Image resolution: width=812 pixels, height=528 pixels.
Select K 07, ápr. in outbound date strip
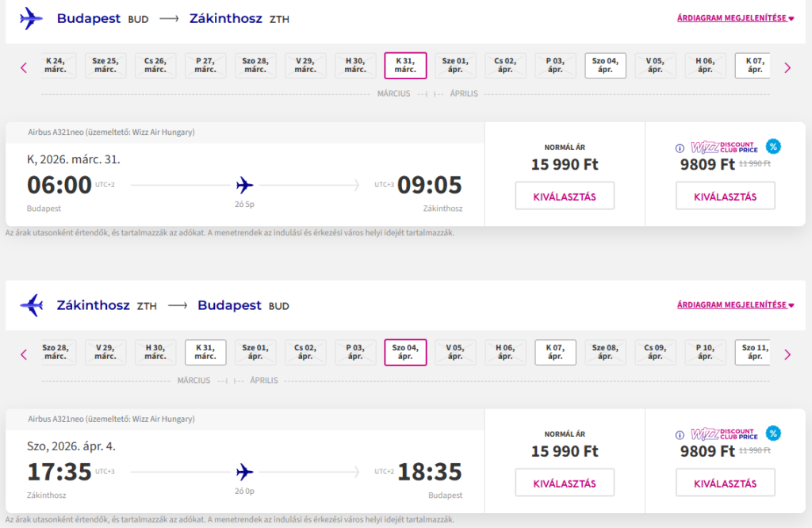click(754, 65)
